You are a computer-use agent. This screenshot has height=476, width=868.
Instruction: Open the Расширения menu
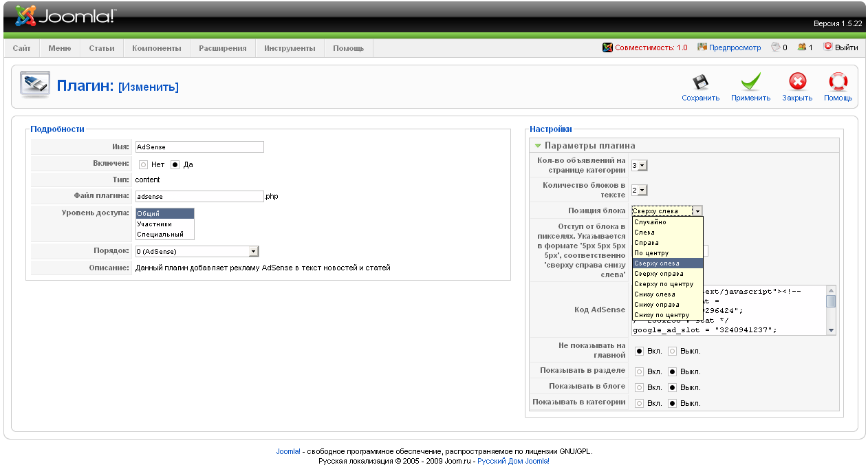click(223, 48)
